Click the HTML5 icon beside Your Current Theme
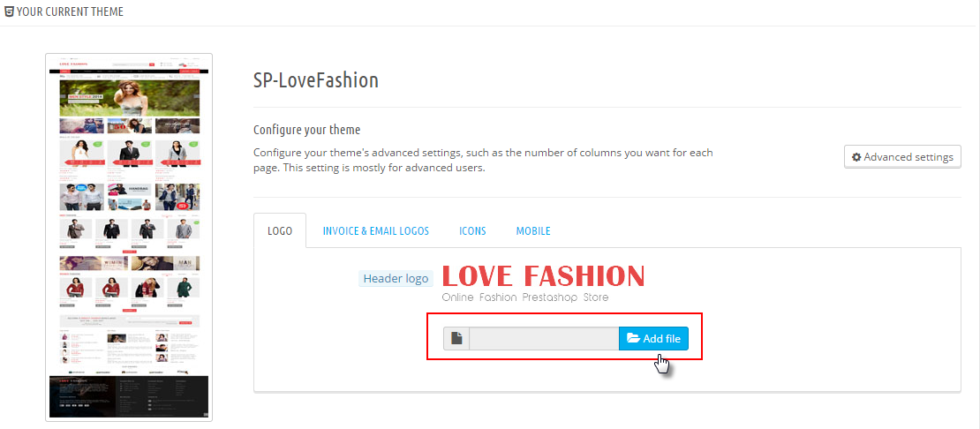980x429 pixels. (x=9, y=12)
